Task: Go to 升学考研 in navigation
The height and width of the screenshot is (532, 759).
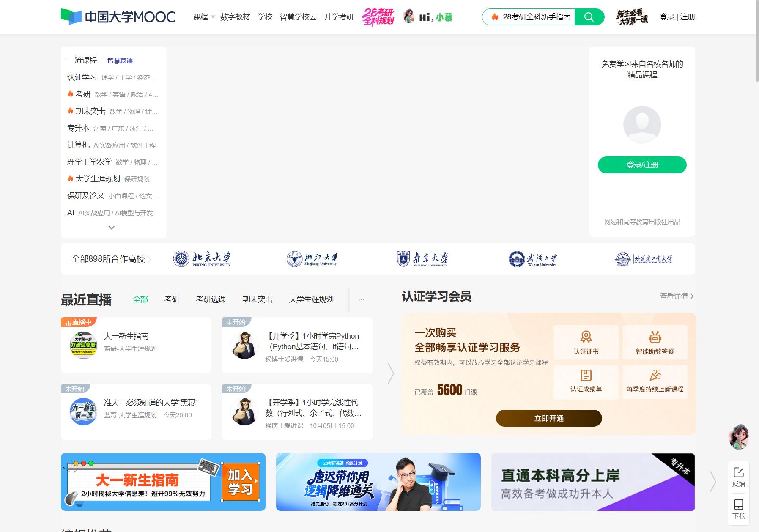Action: 339,17
